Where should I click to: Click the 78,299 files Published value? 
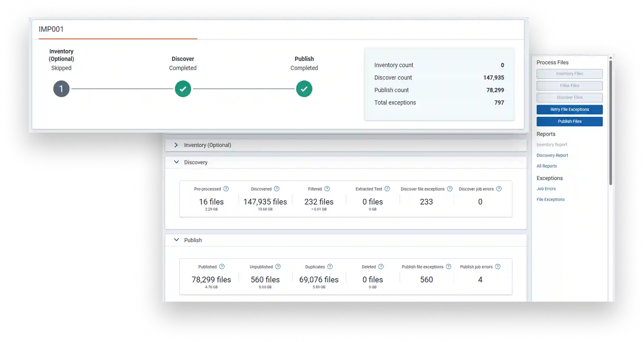(211, 280)
